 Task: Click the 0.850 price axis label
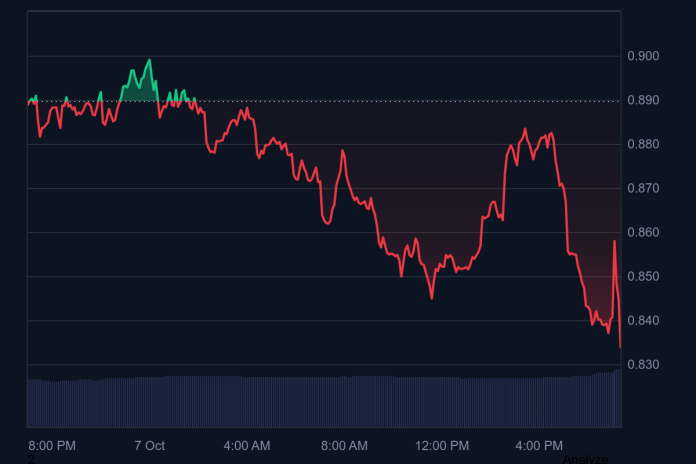coord(643,276)
